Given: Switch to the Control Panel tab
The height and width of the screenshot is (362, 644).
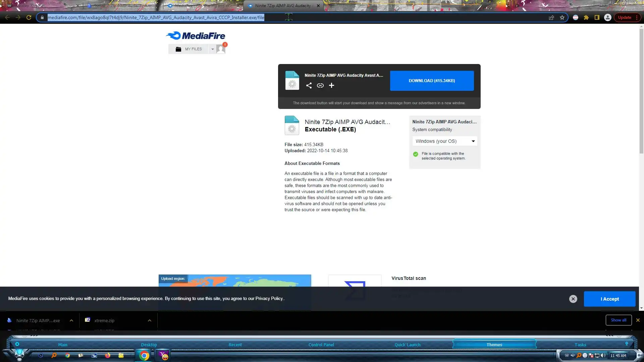Looking at the screenshot, I should point(321,345).
